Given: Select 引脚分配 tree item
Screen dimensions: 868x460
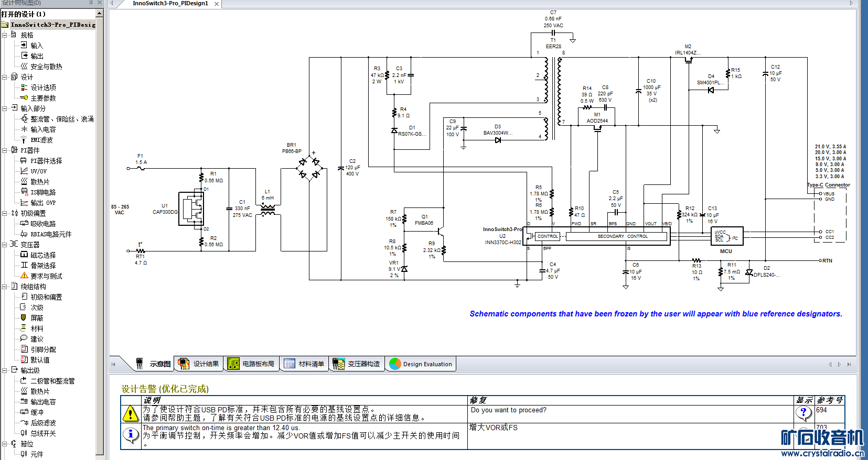Looking at the screenshot, I should click(x=43, y=349).
